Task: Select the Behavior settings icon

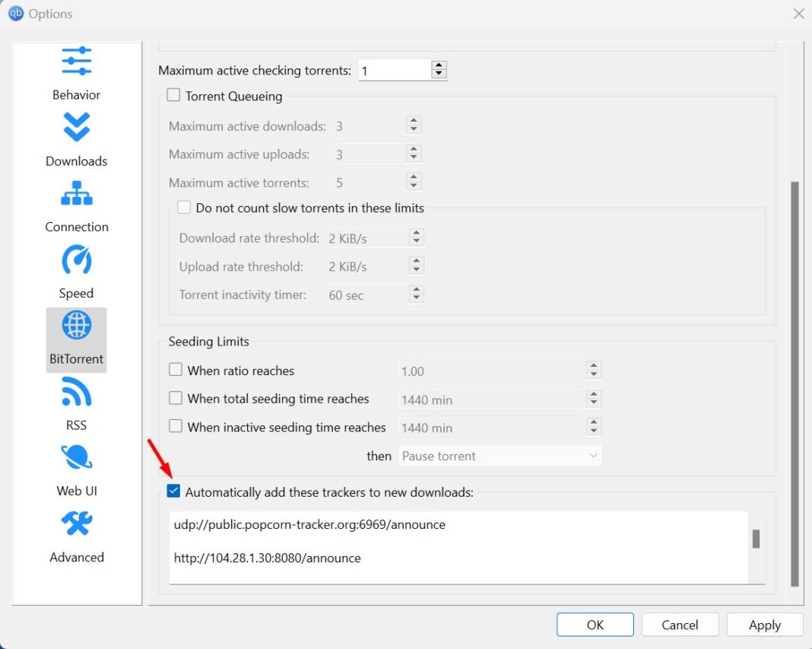Action: pyautogui.click(x=75, y=60)
